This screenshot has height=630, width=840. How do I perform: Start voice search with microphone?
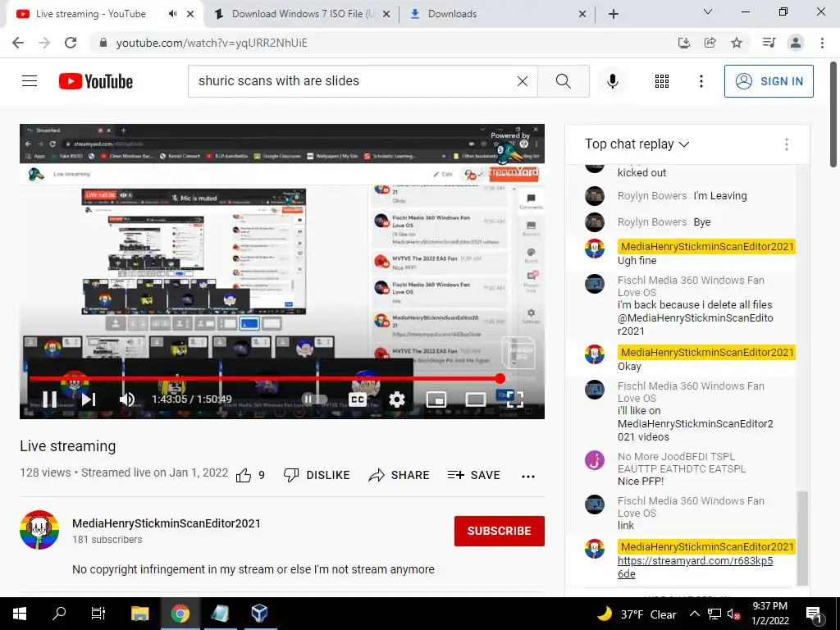(613, 81)
